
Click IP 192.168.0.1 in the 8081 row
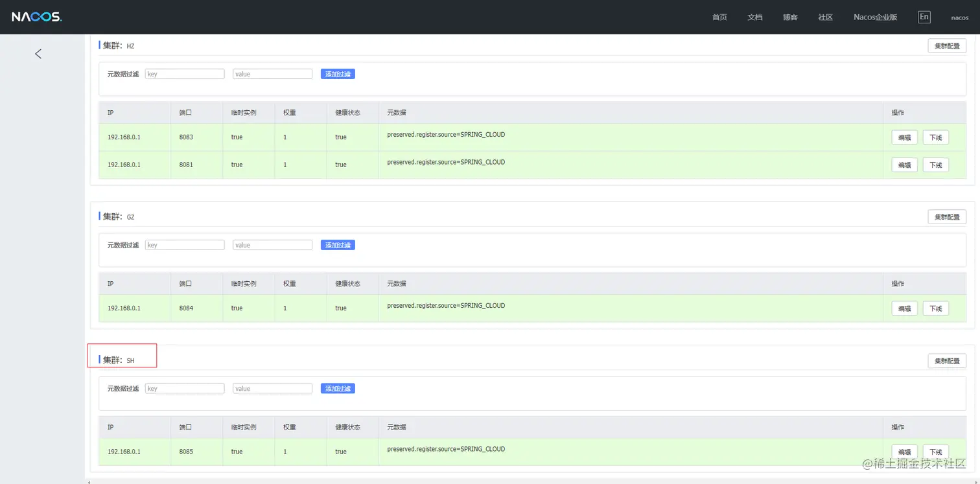124,165
